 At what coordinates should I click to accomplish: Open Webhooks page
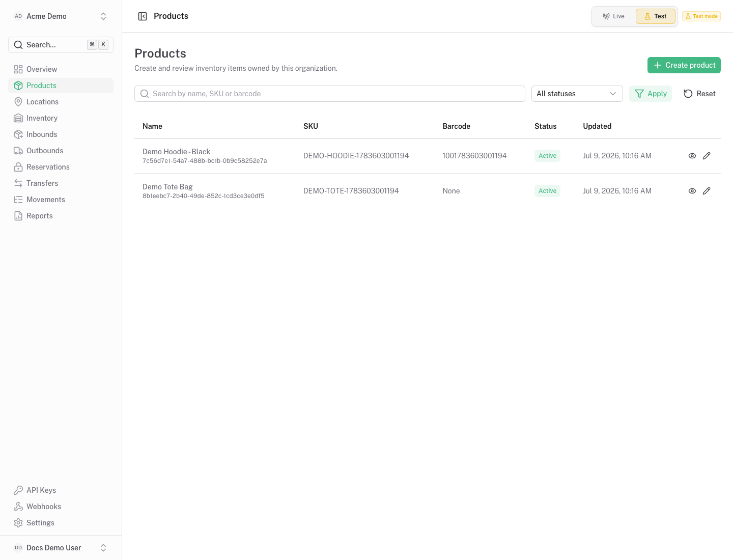(x=61, y=507)
